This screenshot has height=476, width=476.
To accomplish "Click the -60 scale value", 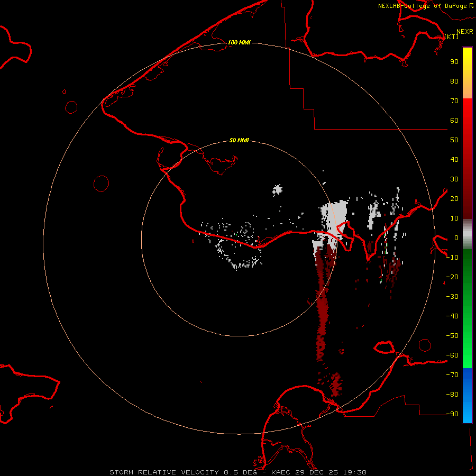I will click(452, 355).
